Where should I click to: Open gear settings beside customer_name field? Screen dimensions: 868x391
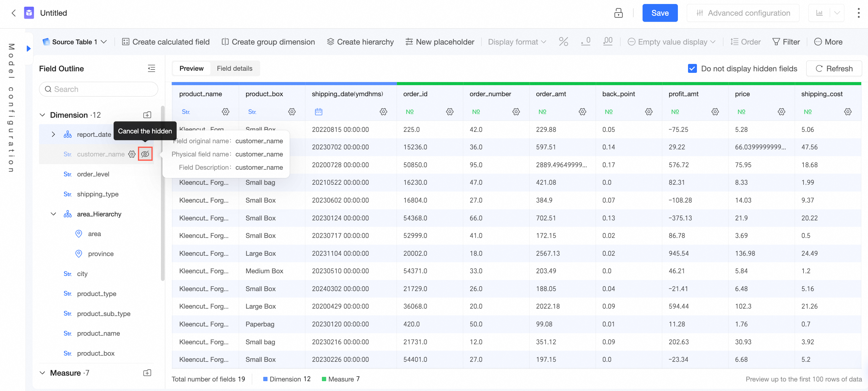point(132,154)
